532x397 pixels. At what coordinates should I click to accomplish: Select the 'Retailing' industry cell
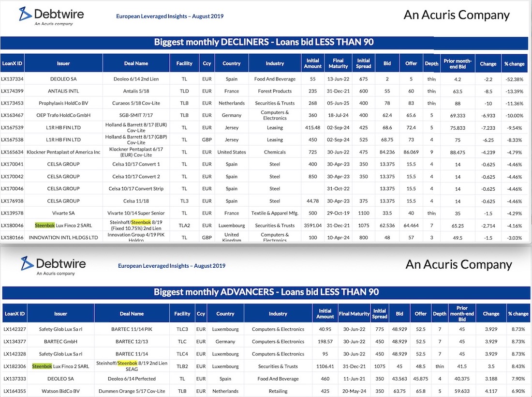(x=278, y=391)
